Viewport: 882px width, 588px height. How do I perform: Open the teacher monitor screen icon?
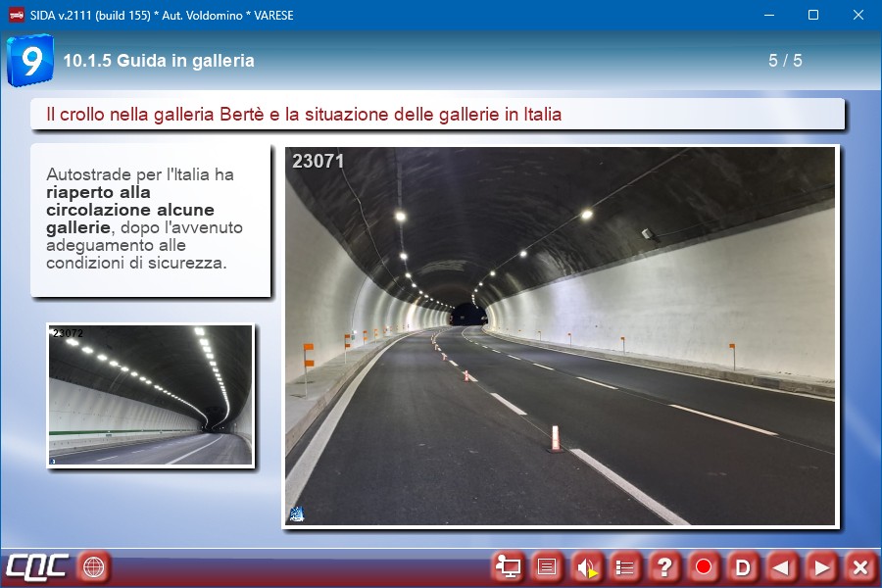tap(508, 566)
